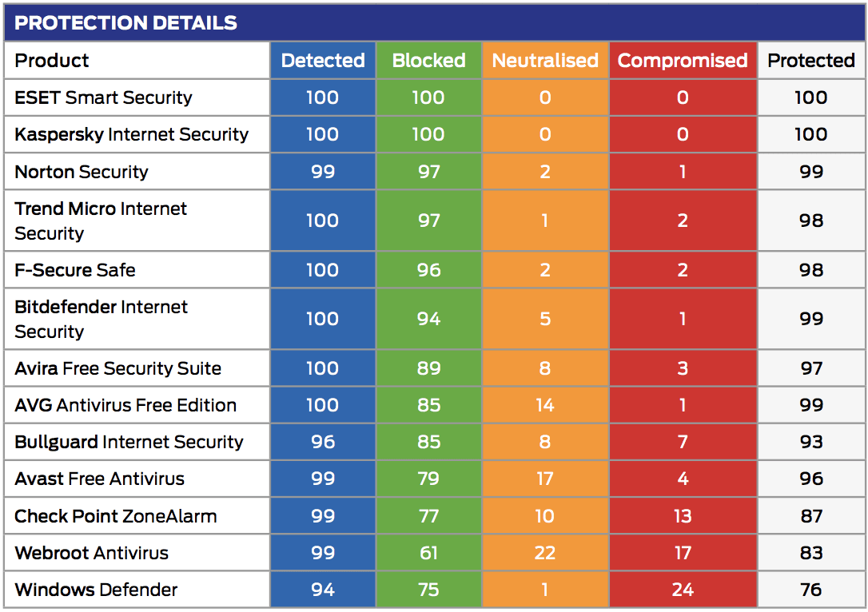Click the Avast Free Antivirus product name

coord(100,479)
